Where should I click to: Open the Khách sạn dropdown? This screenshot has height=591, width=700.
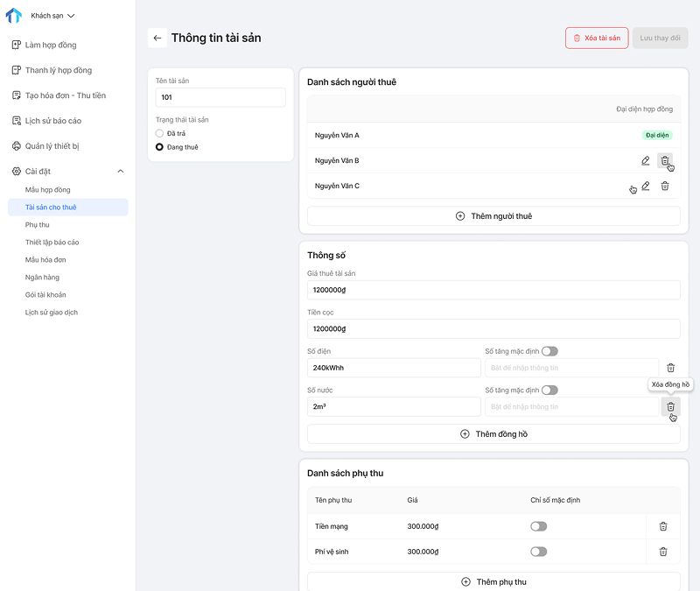point(52,16)
